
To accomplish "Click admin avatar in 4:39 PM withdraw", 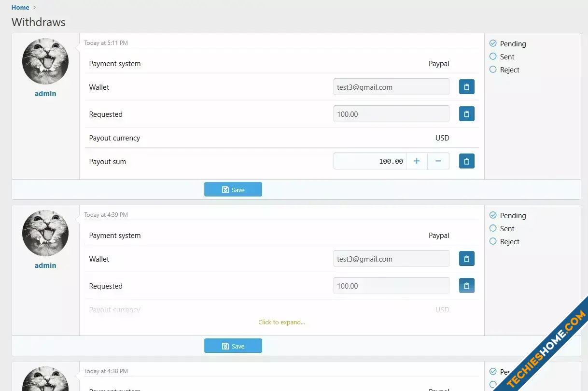I will 45,233.
